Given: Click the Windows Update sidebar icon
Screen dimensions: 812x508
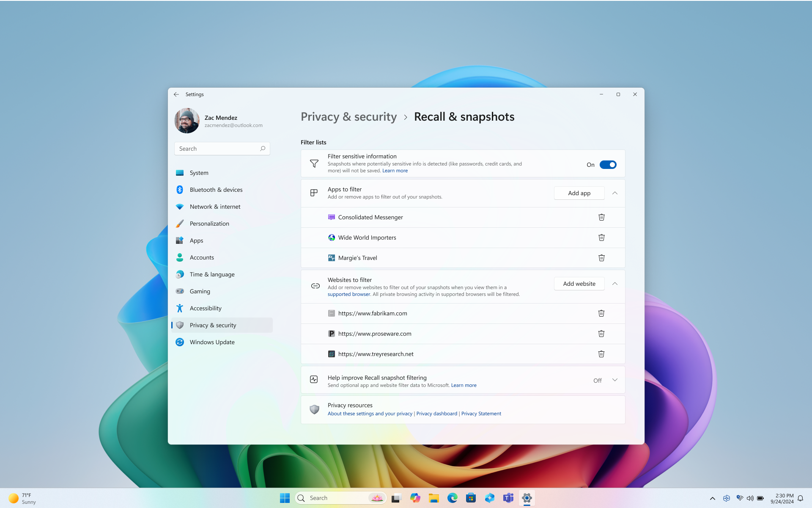Looking at the screenshot, I should pos(179,342).
